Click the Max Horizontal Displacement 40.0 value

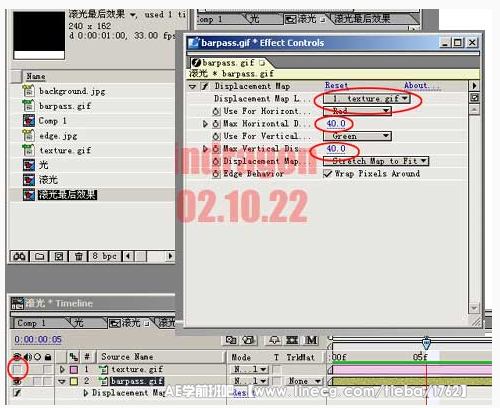pyautogui.click(x=336, y=124)
